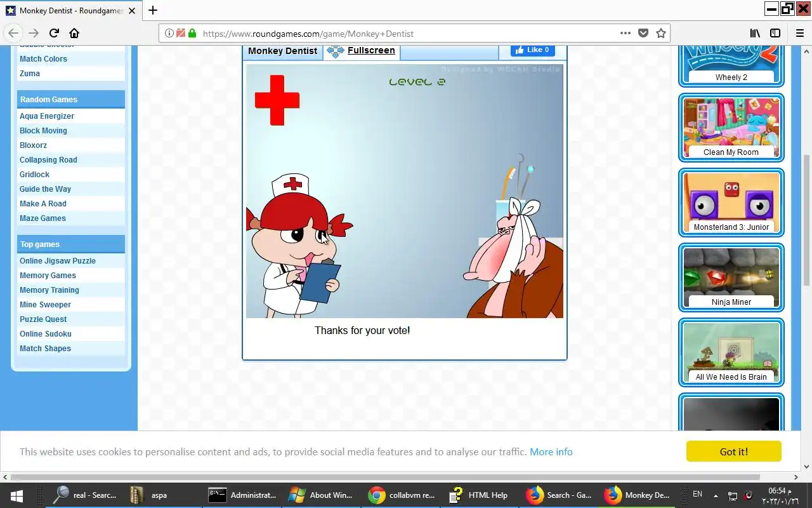Switch to Administrator command prompt taskbar item
This screenshot has width=812, height=508.
tap(242, 495)
